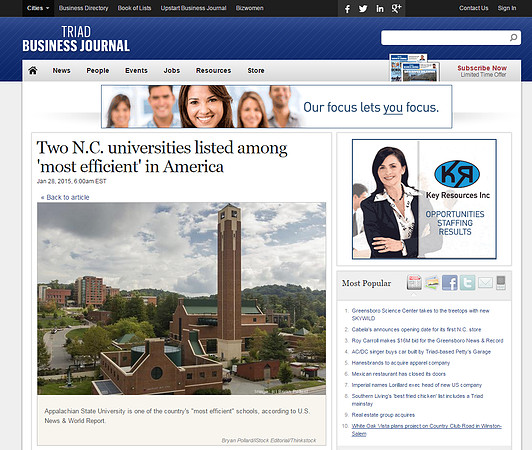This screenshot has width=532, height=450.
Task: Open Mexican restaurant has closed story
Action: point(399,374)
